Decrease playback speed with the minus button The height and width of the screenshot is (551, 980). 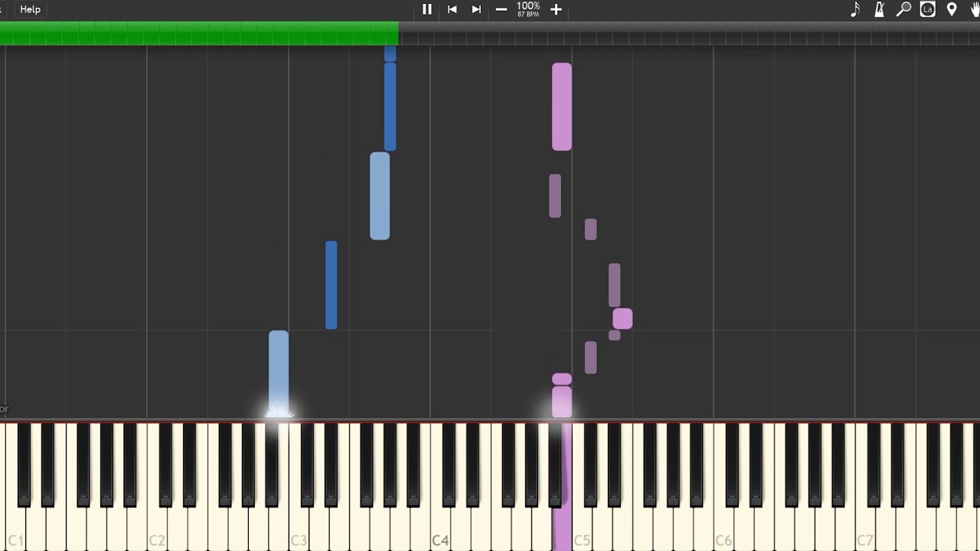501,9
